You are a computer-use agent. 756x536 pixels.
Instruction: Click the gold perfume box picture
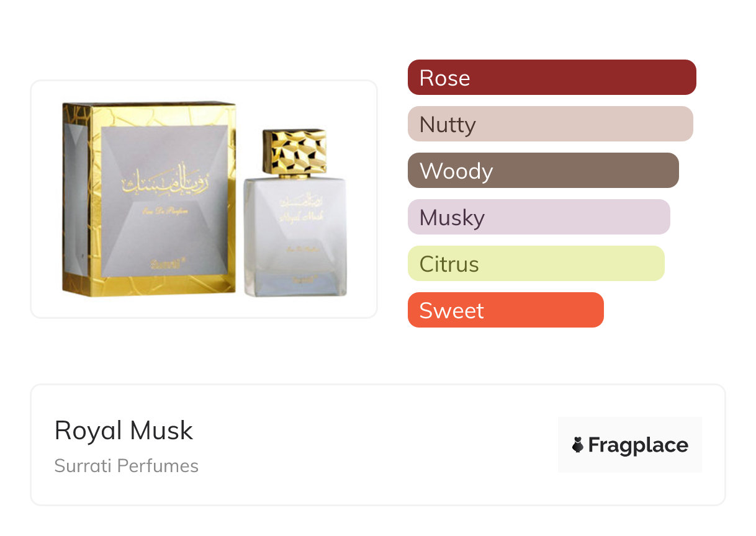tap(149, 199)
